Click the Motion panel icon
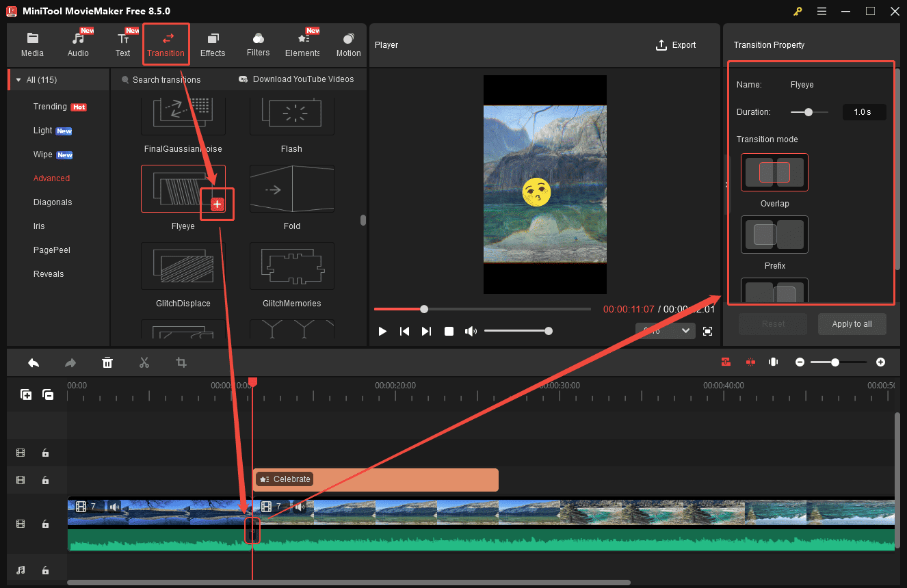Viewport: 907px width, 588px height. coord(348,43)
